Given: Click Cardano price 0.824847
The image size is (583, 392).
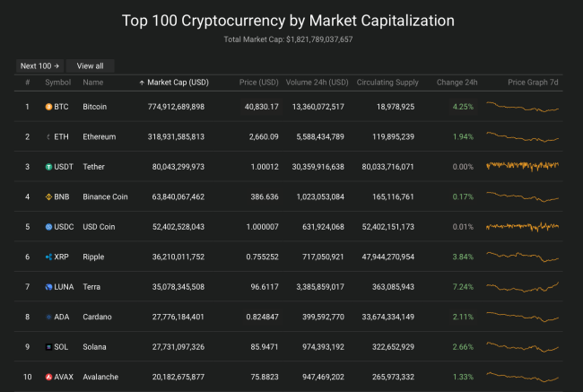Looking at the screenshot, I should pos(262,317).
